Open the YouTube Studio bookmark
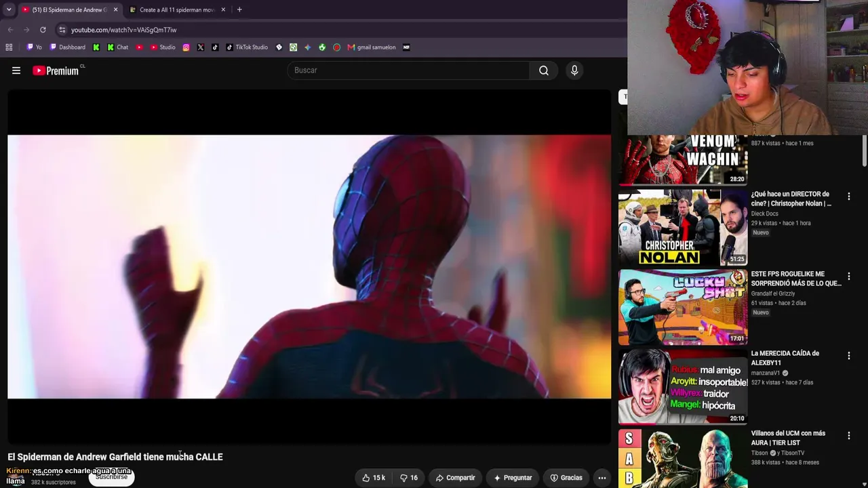The height and width of the screenshot is (488, 868). (x=163, y=47)
